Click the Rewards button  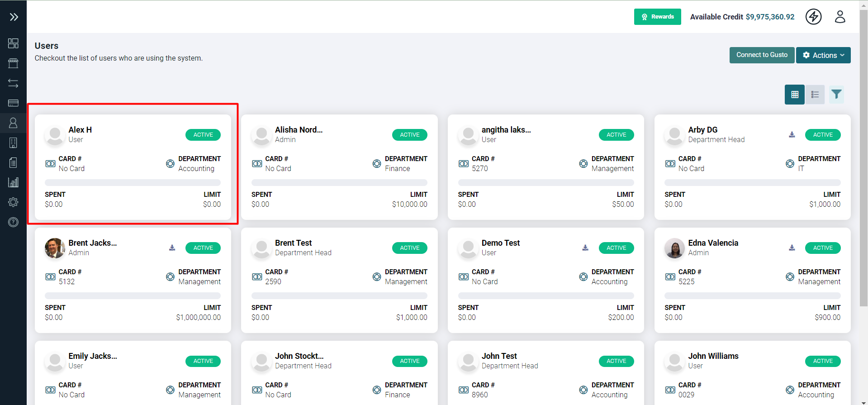point(657,17)
